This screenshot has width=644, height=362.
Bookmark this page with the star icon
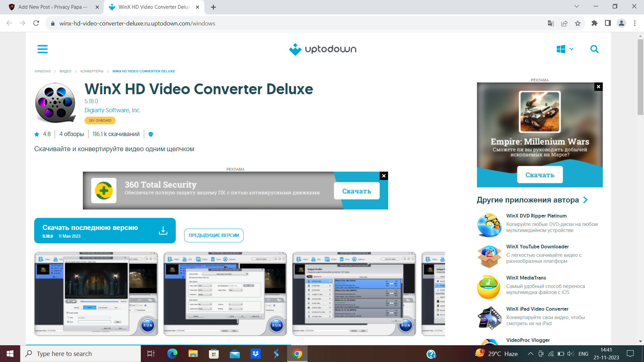(578, 23)
